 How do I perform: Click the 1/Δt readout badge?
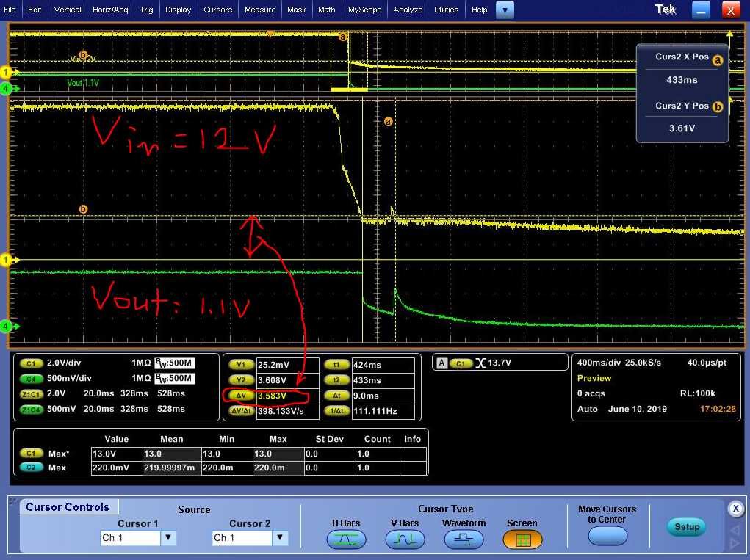click(336, 410)
